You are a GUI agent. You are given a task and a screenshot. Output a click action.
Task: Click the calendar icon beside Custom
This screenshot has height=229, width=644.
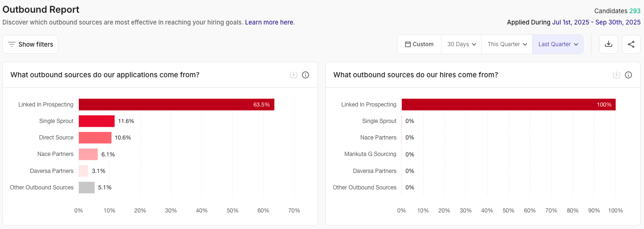point(408,44)
